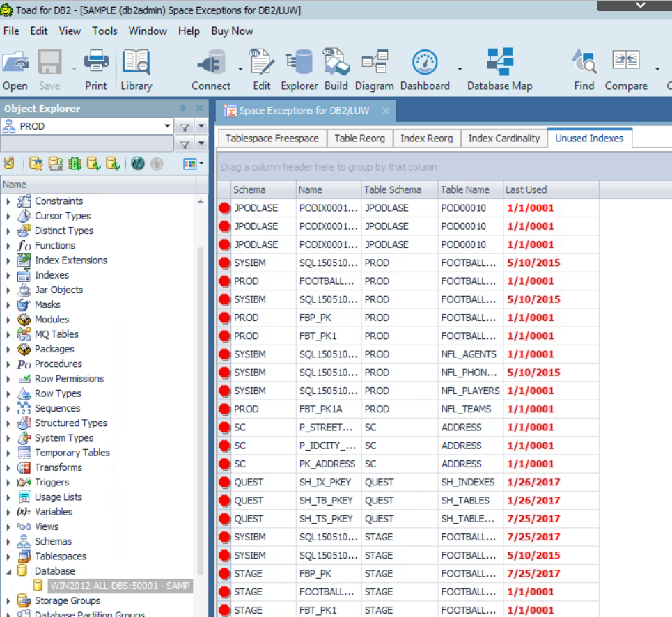Sort by the Last Used column header
The image size is (672, 617).
pos(551,190)
